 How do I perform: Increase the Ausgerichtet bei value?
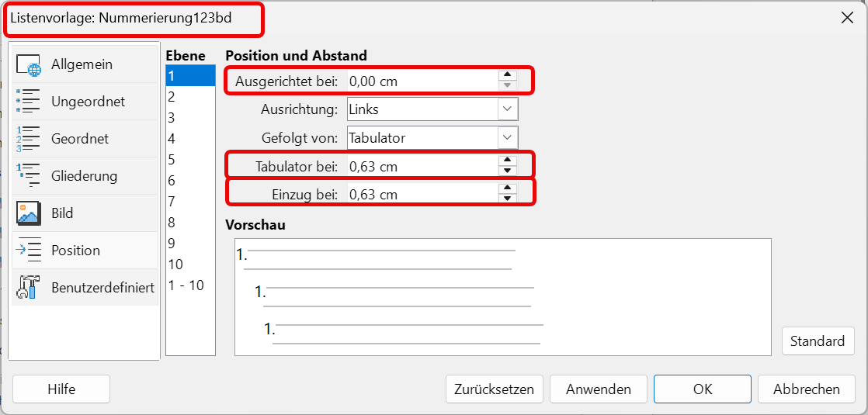[x=507, y=75]
